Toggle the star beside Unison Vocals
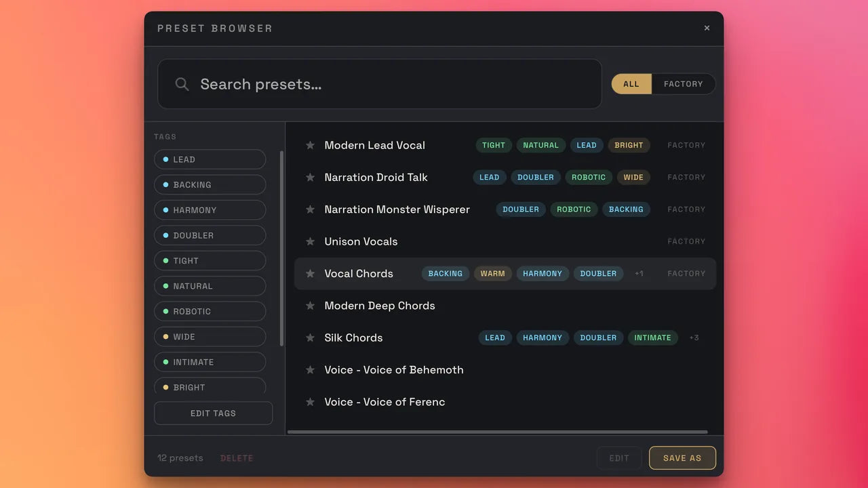Screen dimensions: 868x488 click(310, 241)
